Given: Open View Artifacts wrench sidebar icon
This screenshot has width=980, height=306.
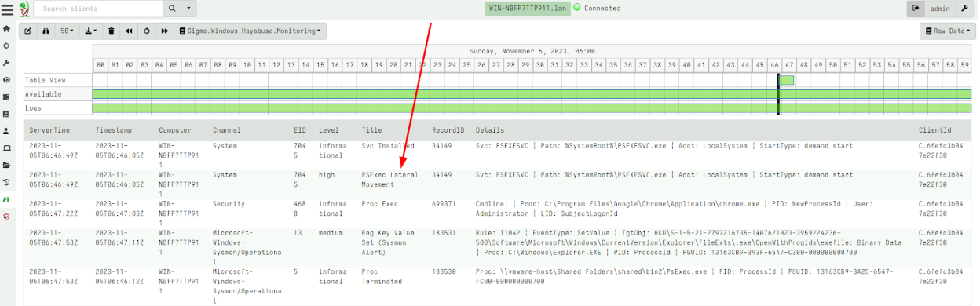Looking at the screenshot, I should click(x=7, y=63).
